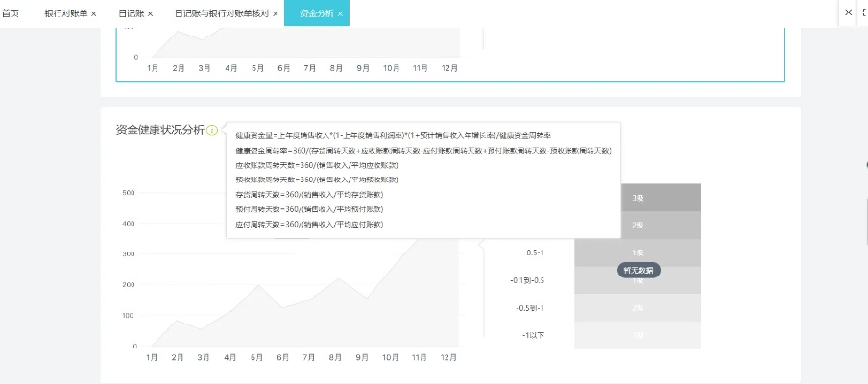Close the active 资金分析 tab via x
Screen dimensions: 868x384
click(x=340, y=13)
